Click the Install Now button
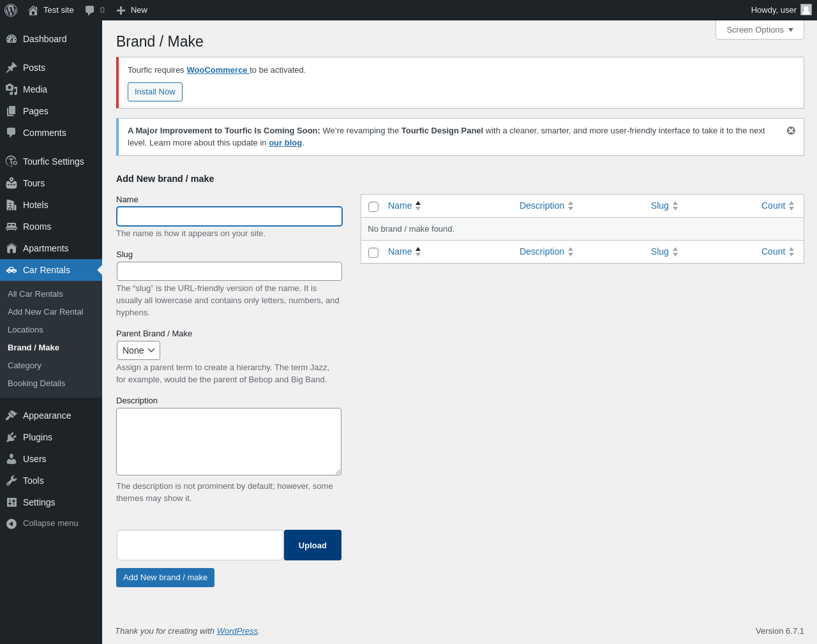Viewport: 817px width, 644px height. pyautogui.click(x=155, y=92)
